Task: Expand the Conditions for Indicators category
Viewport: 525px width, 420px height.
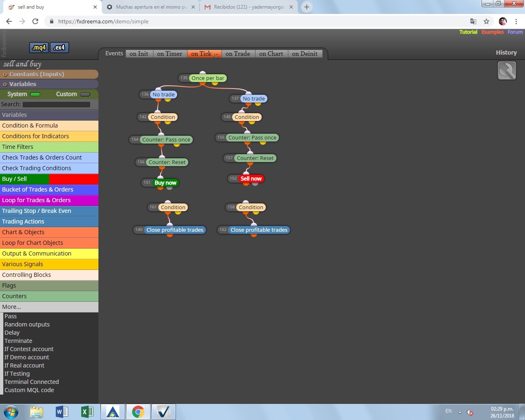Action: point(49,136)
